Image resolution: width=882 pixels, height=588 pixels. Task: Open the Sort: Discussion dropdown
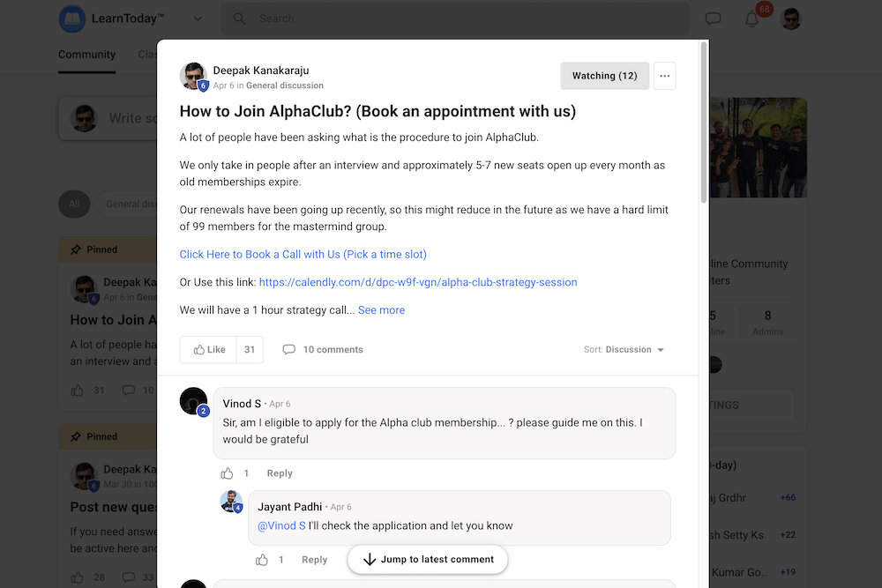pos(624,350)
